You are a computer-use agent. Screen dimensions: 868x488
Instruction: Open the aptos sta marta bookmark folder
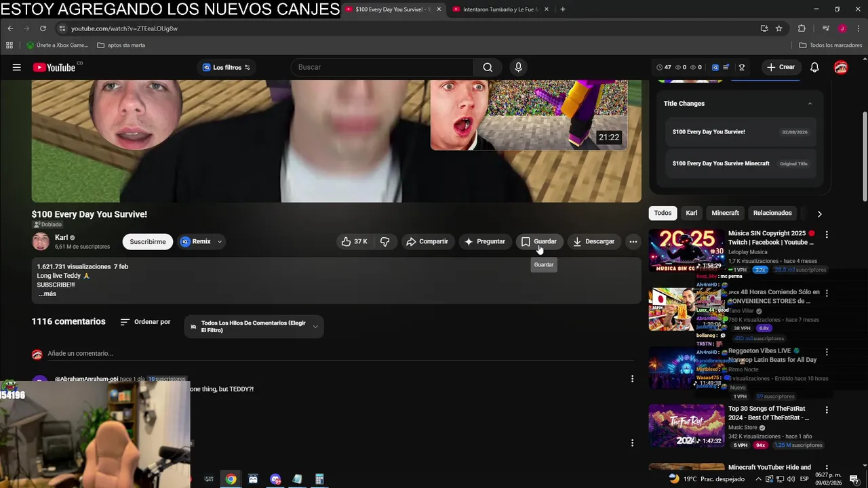click(x=121, y=45)
